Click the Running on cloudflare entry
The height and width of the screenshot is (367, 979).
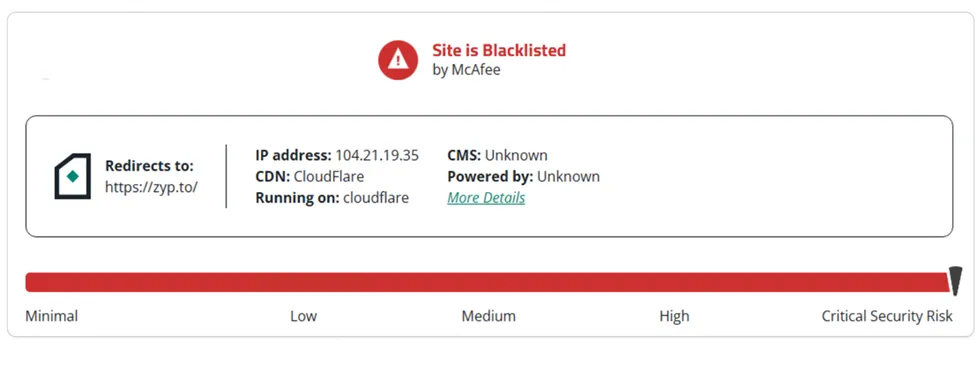(x=332, y=198)
